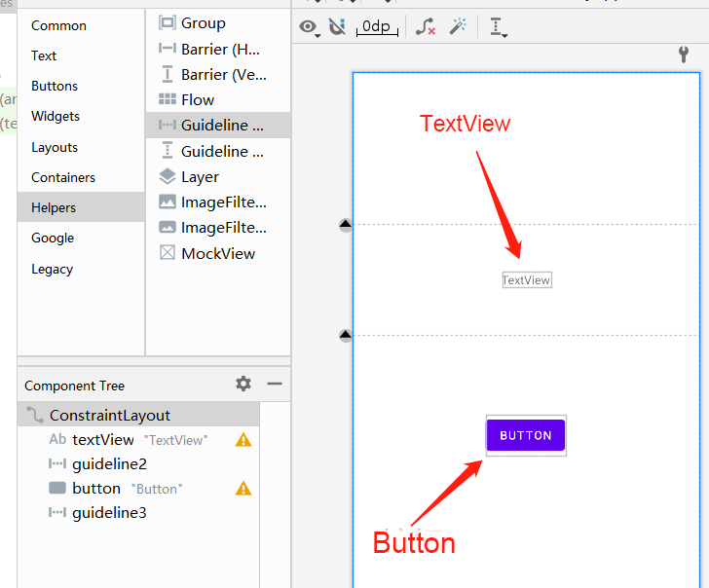This screenshot has height=588, width=709.
Task: Select the TextView widget on canvas
Action: click(x=527, y=280)
